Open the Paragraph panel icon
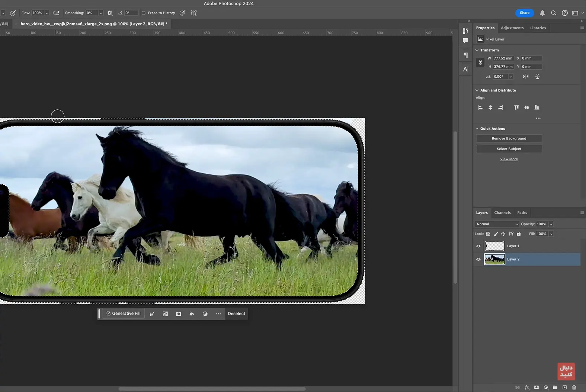Viewport: 586px width, 392px height. coord(465,55)
